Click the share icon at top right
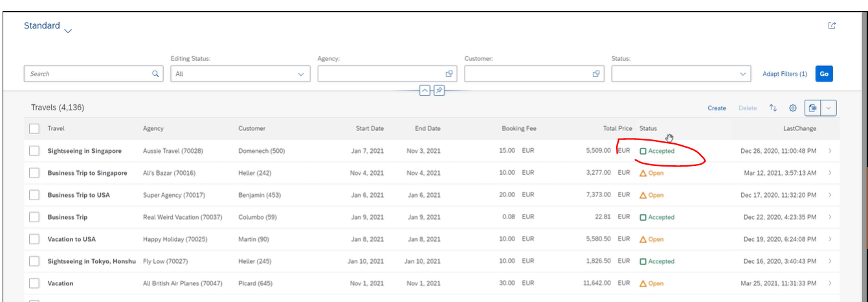Viewport: 868px width, 302px height. [832, 26]
